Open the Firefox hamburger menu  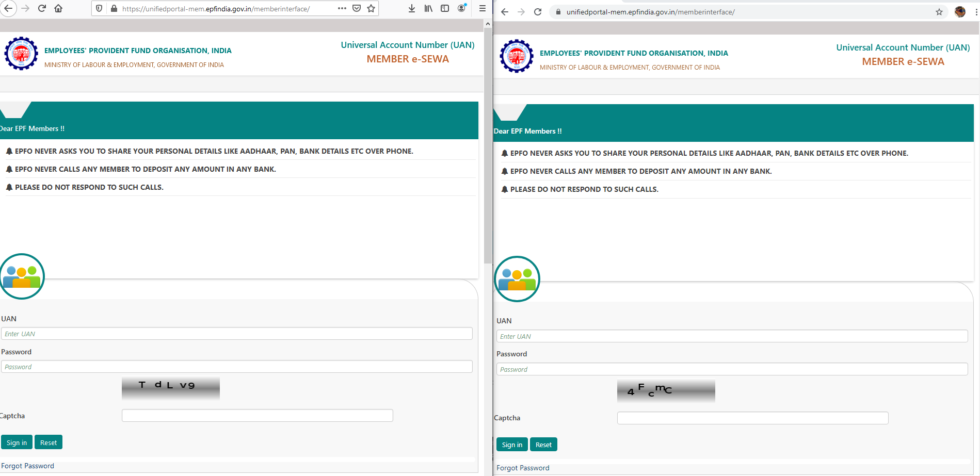(482, 8)
